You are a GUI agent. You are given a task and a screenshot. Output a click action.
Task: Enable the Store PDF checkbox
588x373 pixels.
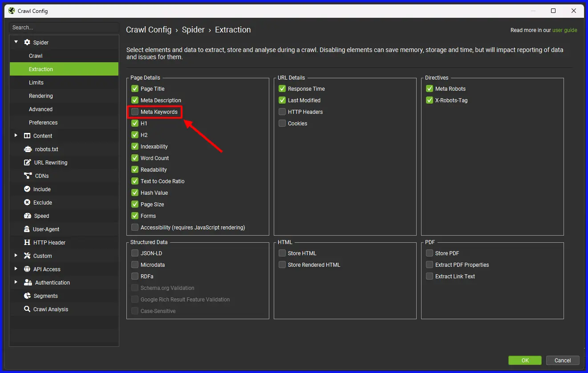[430, 253]
